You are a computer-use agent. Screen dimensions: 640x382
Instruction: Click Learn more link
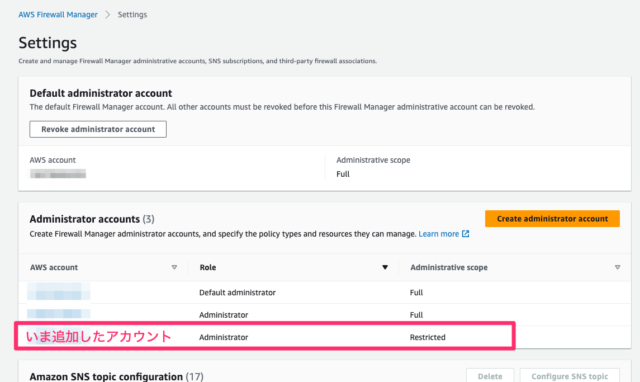coord(439,234)
